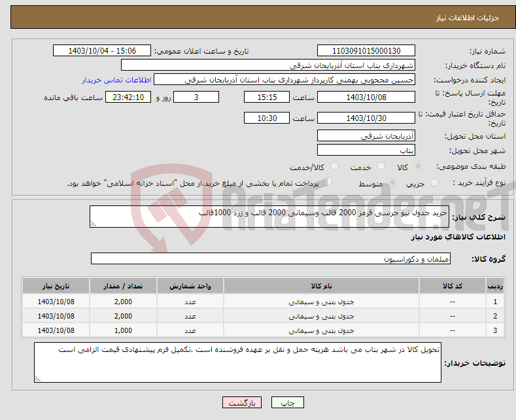The height and width of the screenshot is (420, 516).
Task: Click the response deadline date 1403/10/08 field
Action: pyautogui.click(x=366, y=97)
